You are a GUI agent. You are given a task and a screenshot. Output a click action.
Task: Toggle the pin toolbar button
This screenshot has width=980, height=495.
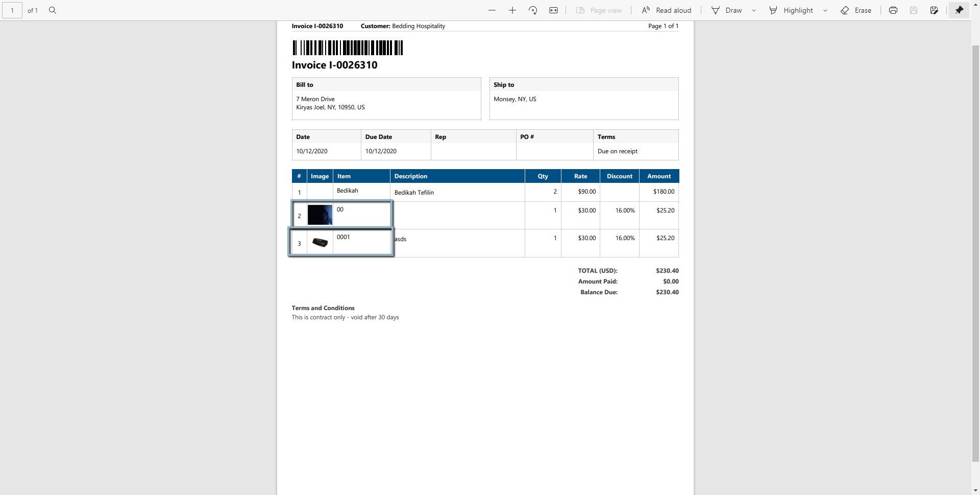(x=959, y=10)
